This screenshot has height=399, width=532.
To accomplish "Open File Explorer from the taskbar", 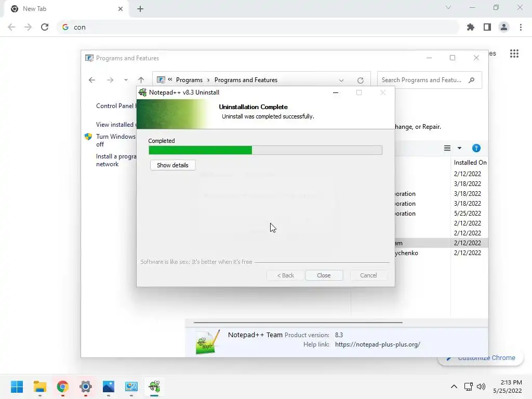I will pos(39,387).
